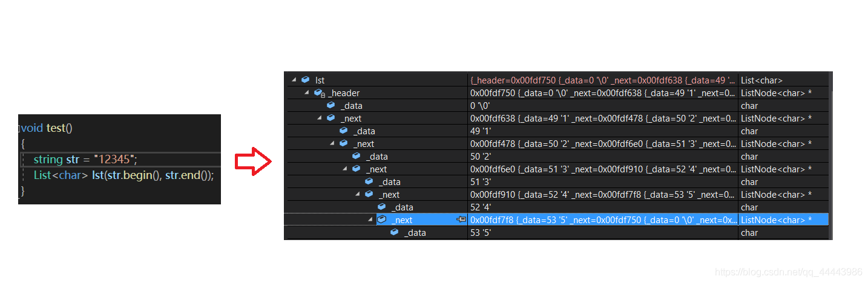This screenshot has width=868, height=283.
Task: Click the value starting 0x00fdf478 {_data=50
Action: pyautogui.click(x=603, y=144)
